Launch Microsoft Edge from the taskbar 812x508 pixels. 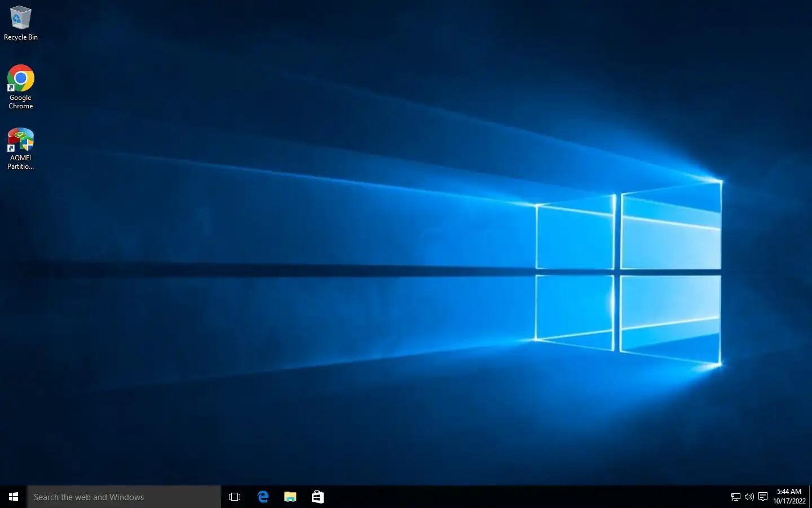click(x=263, y=497)
